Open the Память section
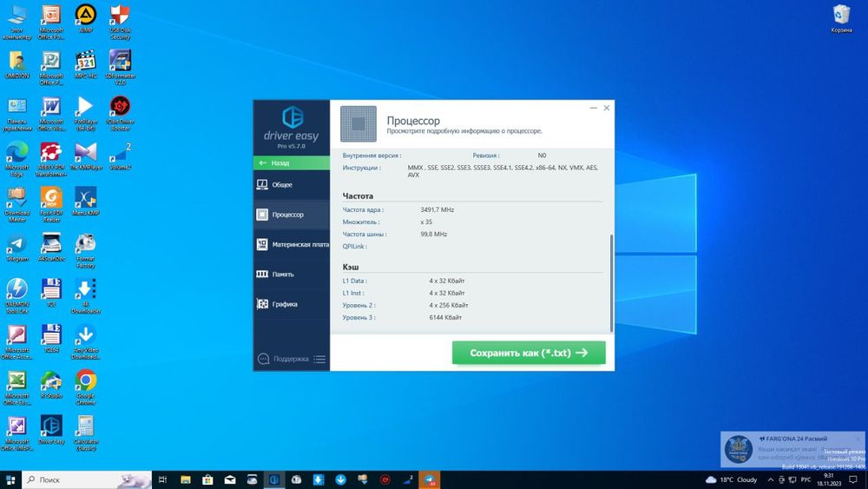 point(292,274)
